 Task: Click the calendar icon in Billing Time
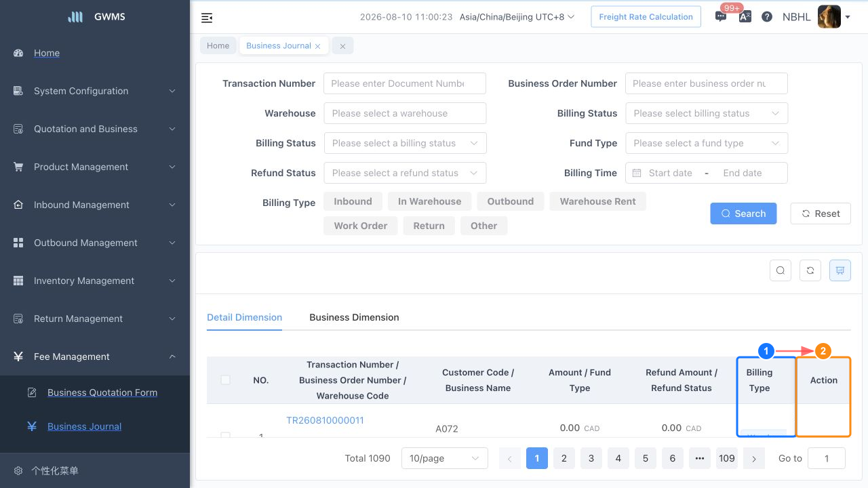click(x=637, y=173)
